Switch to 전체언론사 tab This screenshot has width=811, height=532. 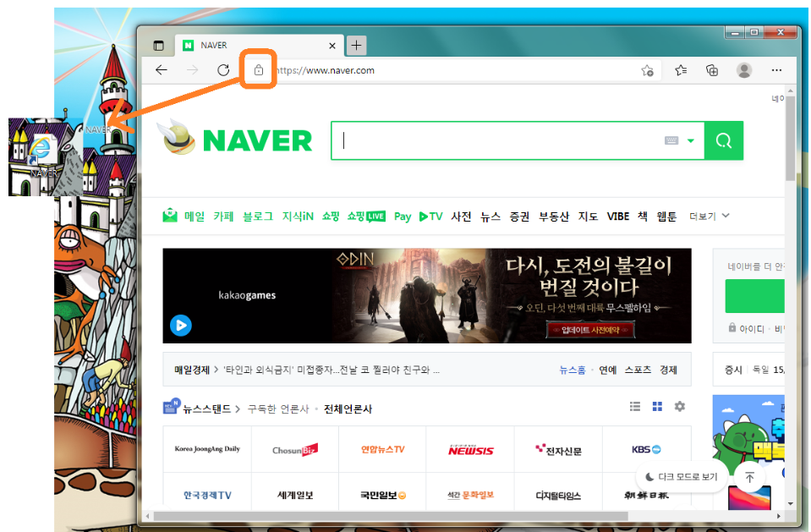348,409
